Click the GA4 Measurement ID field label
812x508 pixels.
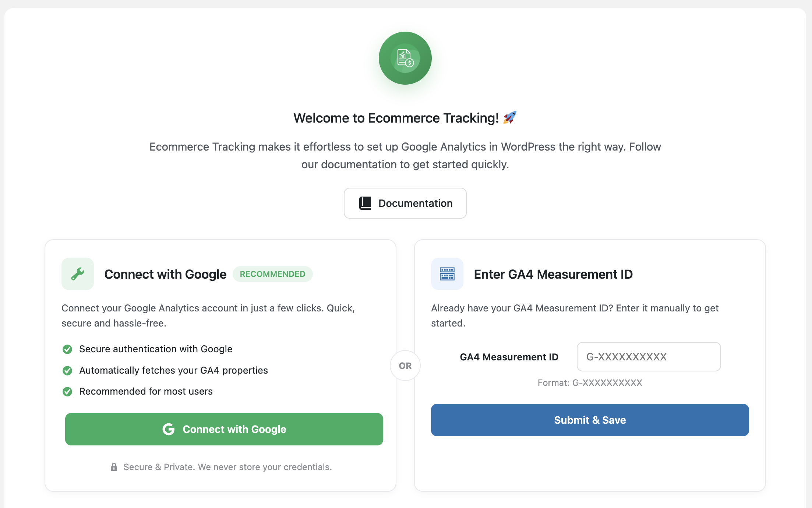tap(509, 357)
